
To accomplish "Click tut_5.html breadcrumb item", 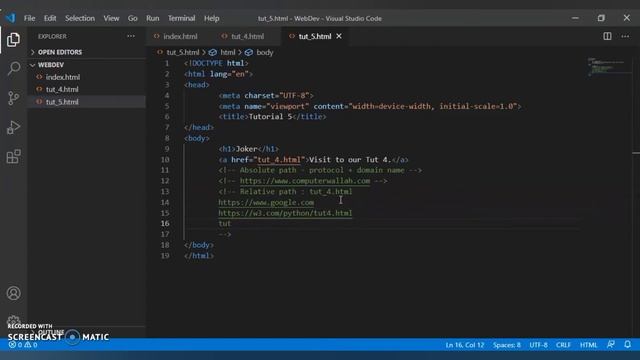I will coord(183,52).
